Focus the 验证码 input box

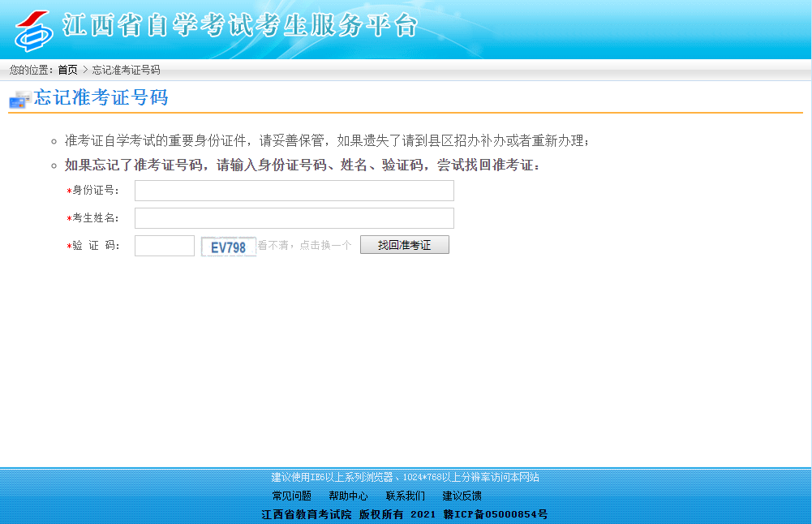164,246
